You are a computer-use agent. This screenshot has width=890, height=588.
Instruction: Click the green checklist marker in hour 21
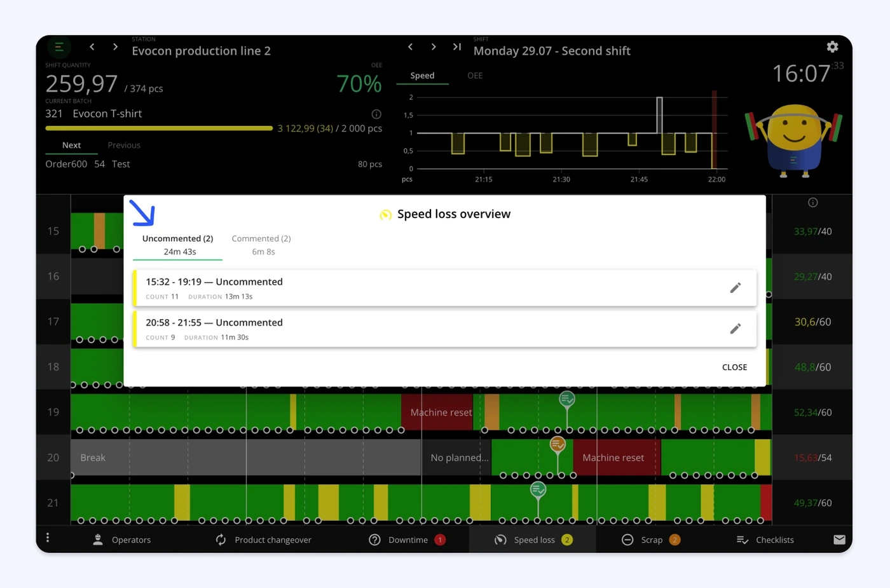[x=538, y=490]
